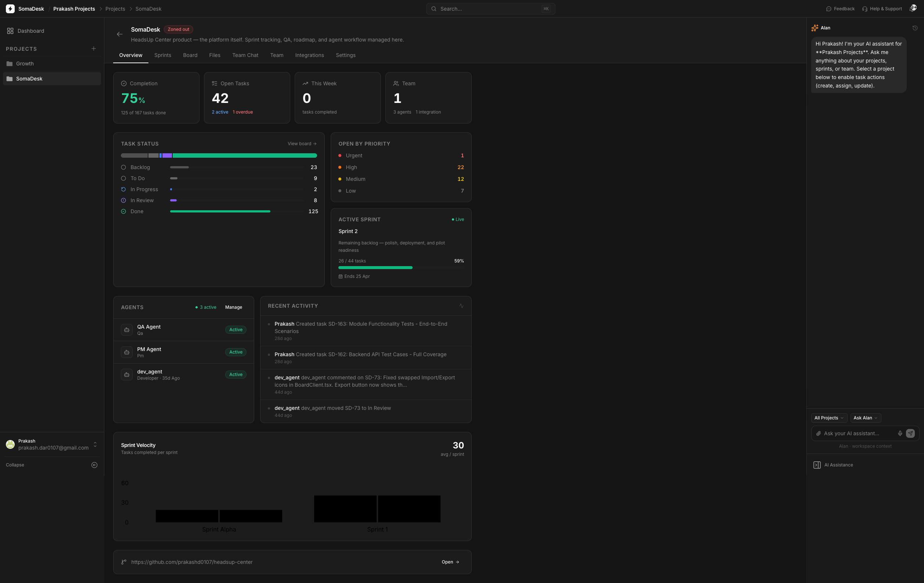The height and width of the screenshot is (583, 924).
Task: Click the Backlog status circle icon
Action: (123, 167)
